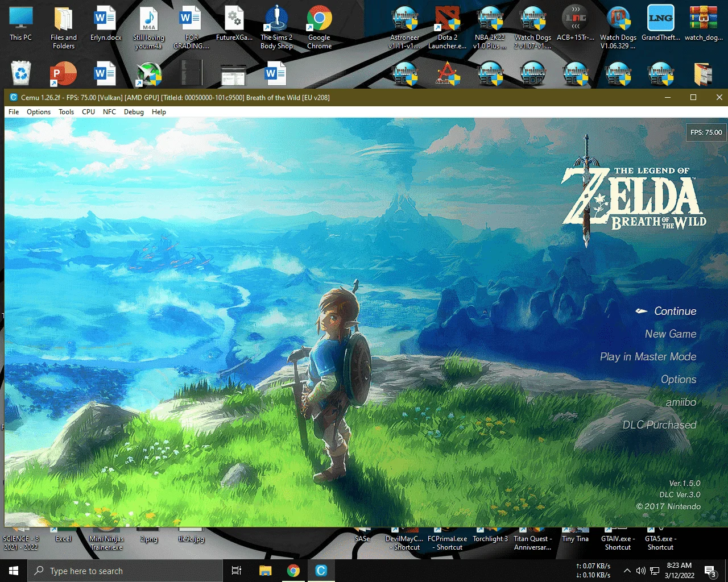The image size is (728, 582).
Task: Open the CPU menu in Cemu
Action: click(x=88, y=112)
